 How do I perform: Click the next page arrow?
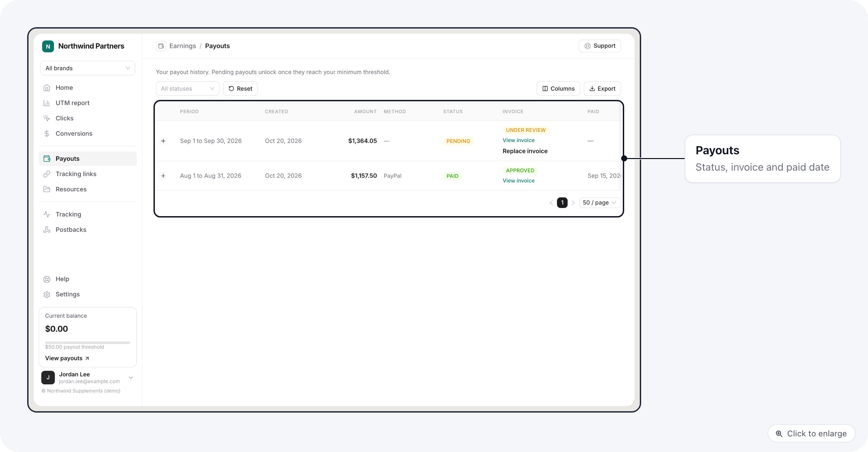point(573,203)
